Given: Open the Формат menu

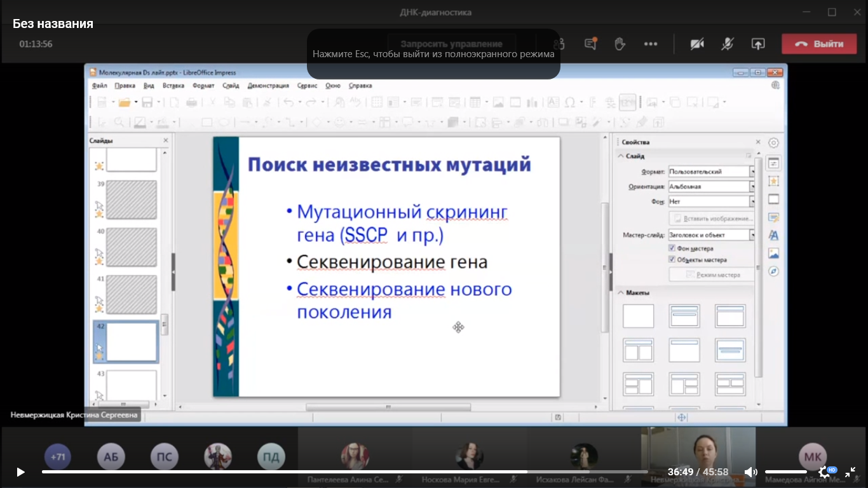Looking at the screenshot, I should tap(203, 85).
